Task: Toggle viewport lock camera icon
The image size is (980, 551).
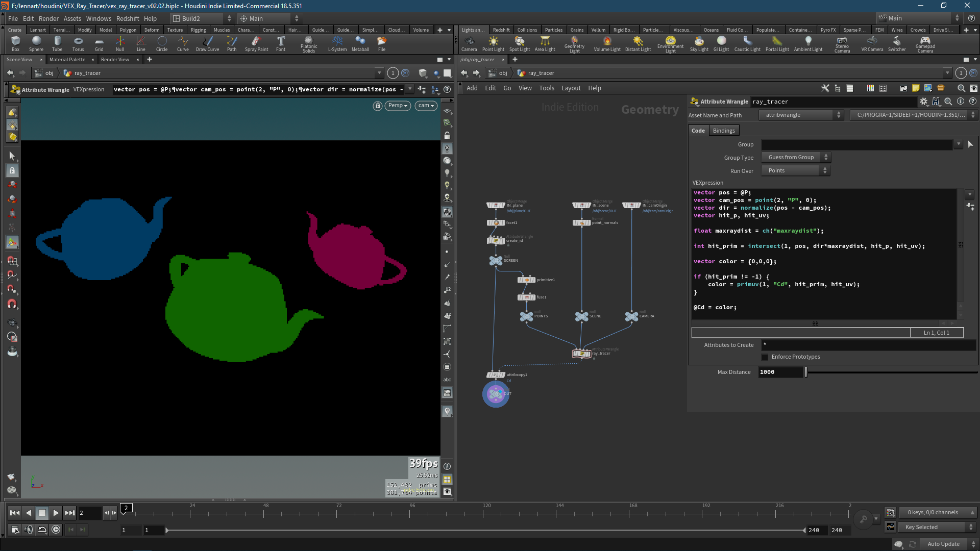Action: 378,106
